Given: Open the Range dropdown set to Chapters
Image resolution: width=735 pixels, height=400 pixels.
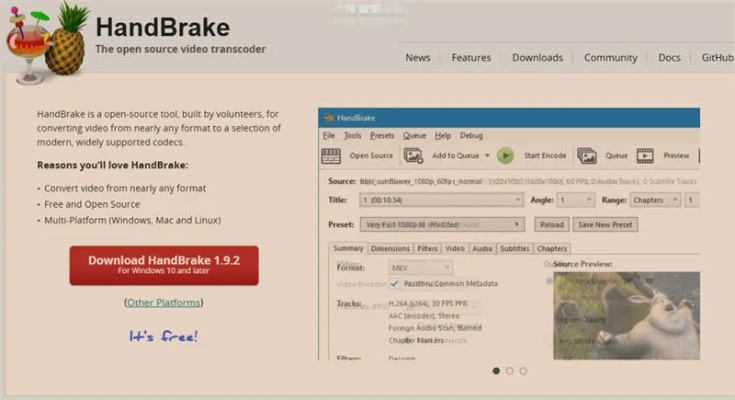Looking at the screenshot, I should click(662, 200).
